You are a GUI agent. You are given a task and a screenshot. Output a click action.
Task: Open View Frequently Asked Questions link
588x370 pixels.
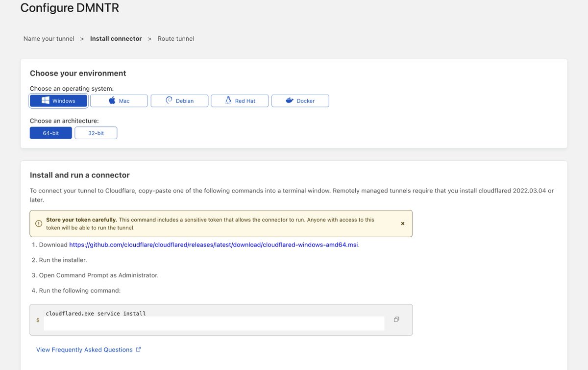point(84,349)
